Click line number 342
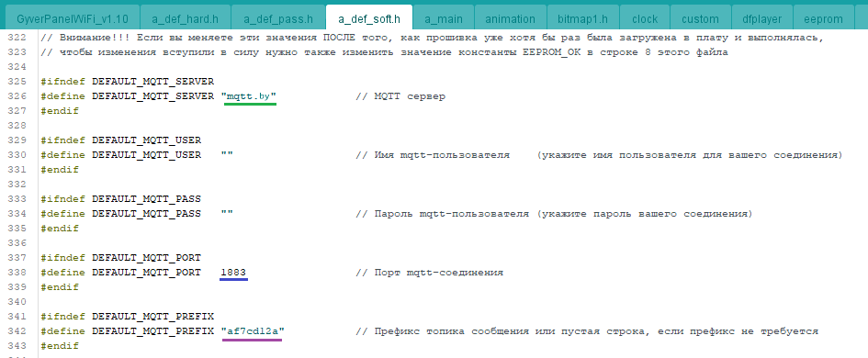Viewport: 868px width, 358px height. point(17,331)
